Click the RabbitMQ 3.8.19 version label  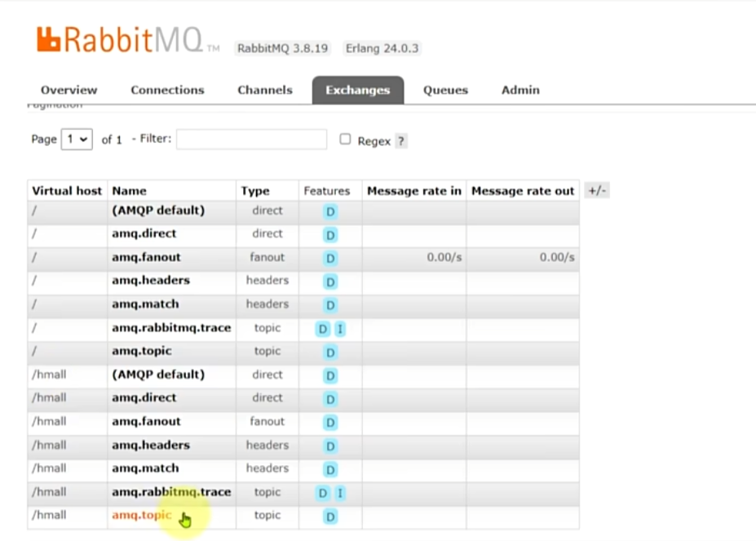click(282, 48)
